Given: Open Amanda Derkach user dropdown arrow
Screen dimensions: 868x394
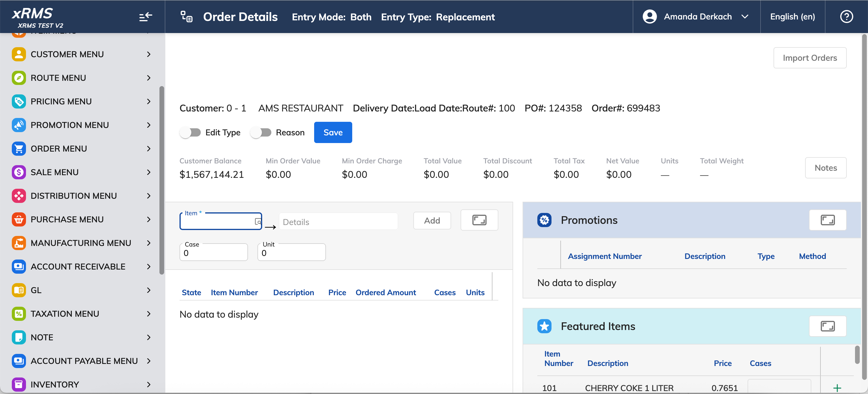Looking at the screenshot, I should point(745,17).
